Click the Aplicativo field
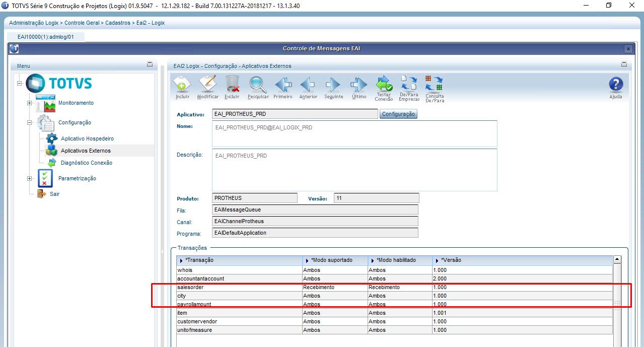The image size is (644, 347). point(295,114)
